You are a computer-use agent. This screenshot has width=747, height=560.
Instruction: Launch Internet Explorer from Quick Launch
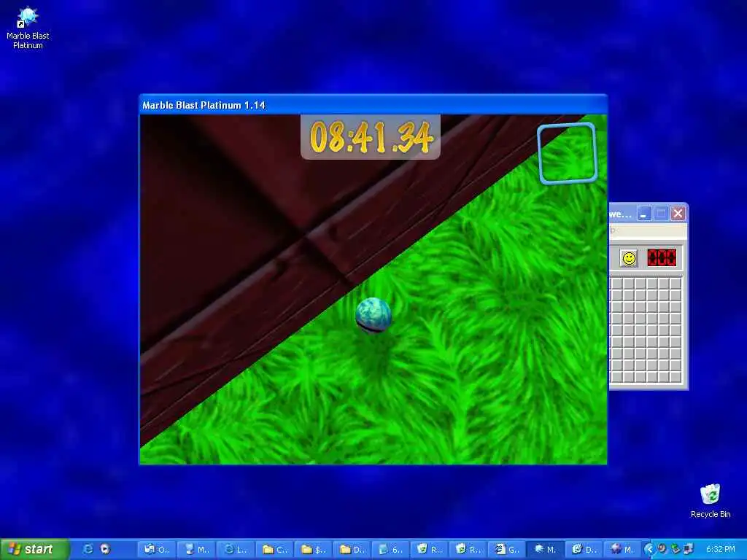click(88, 549)
